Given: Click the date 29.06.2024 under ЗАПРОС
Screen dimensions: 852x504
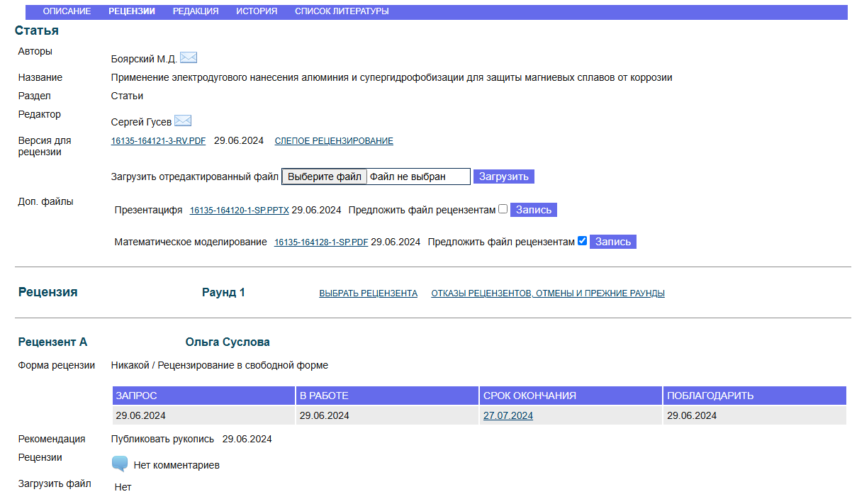Looking at the screenshot, I should (x=140, y=416).
